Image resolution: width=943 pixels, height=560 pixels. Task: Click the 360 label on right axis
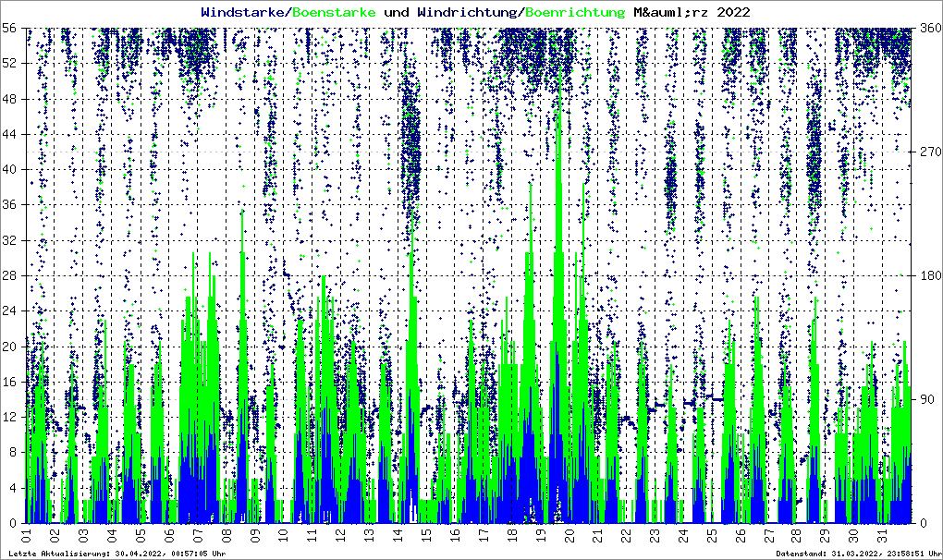coord(926,29)
